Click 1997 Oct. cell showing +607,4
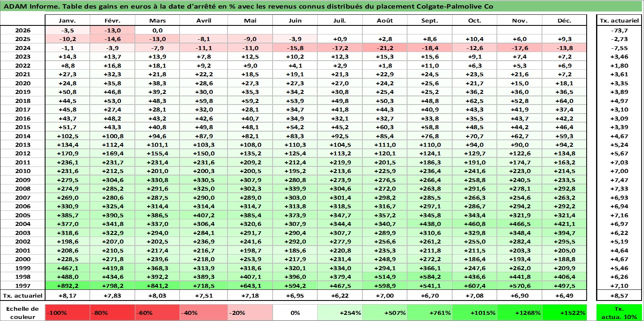 coord(475,286)
